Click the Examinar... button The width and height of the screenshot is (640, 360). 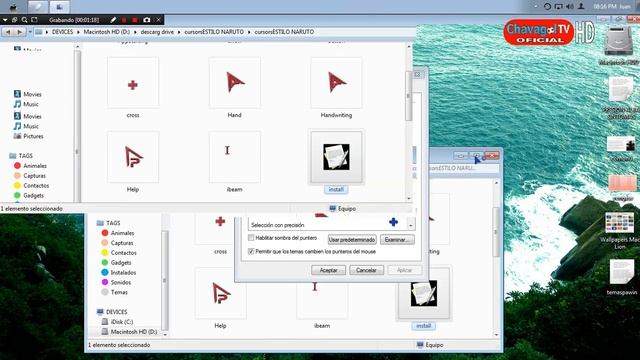[x=397, y=240]
